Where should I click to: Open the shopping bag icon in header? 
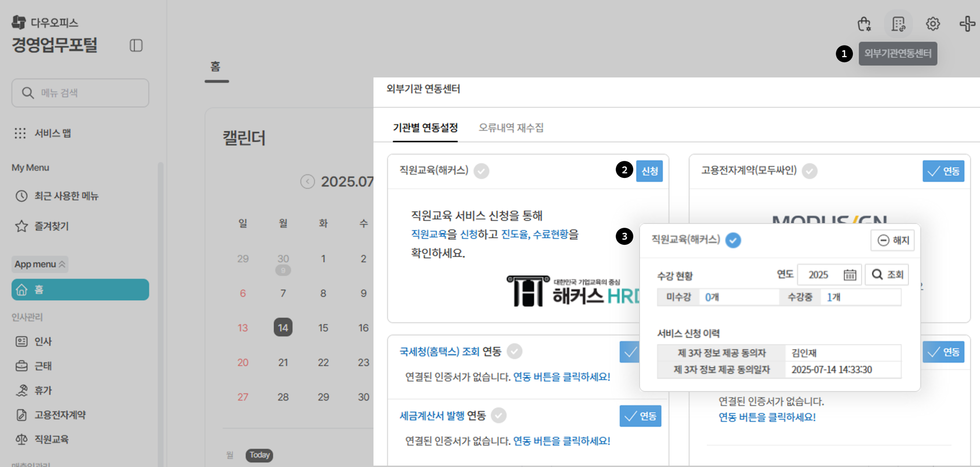click(x=864, y=24)
